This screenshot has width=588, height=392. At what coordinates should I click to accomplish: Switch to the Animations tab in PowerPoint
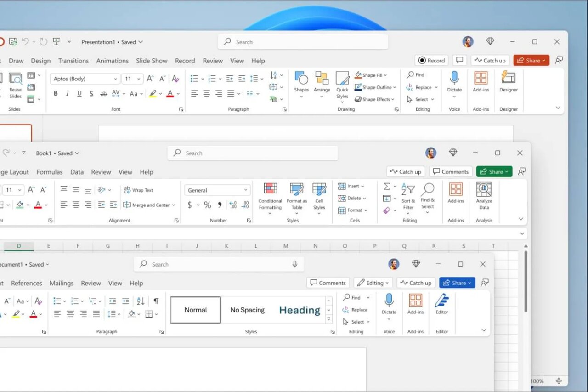click(x=112, y=61)
